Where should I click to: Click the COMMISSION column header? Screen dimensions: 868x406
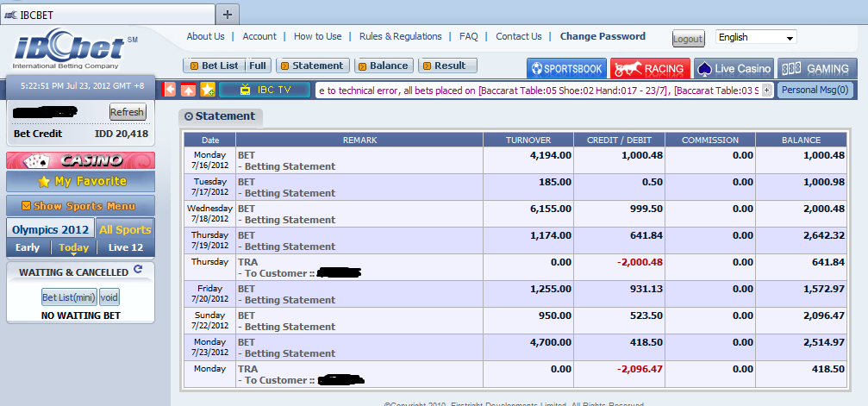point(710,141)
